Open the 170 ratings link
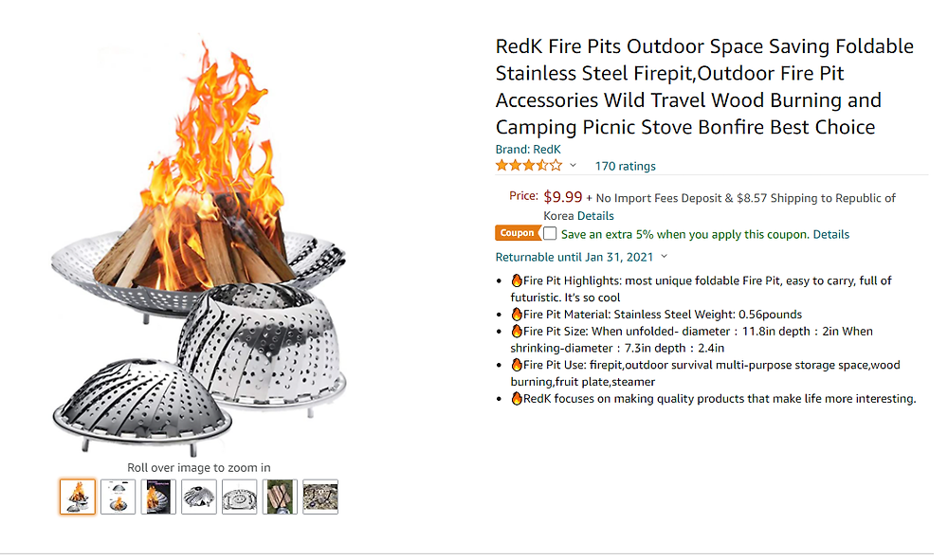The image size is (948, 560). pyautogui.click(x=625, y=166)
